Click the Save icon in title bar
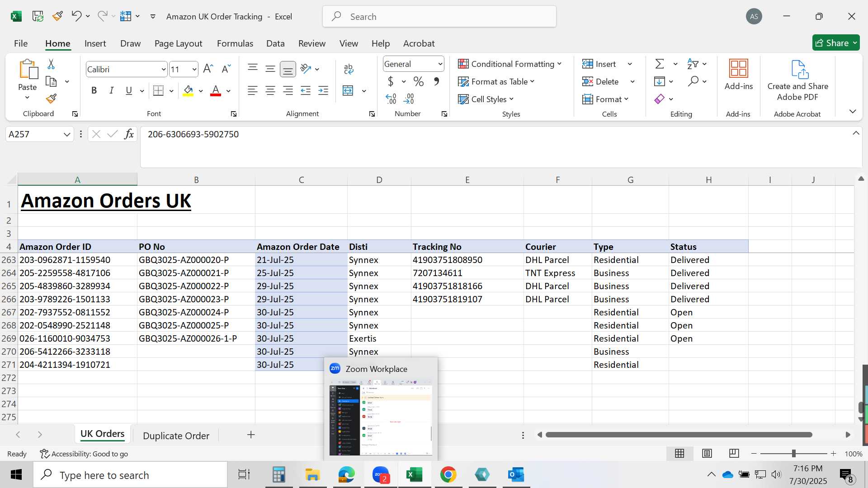 click(x=38, y=16)
